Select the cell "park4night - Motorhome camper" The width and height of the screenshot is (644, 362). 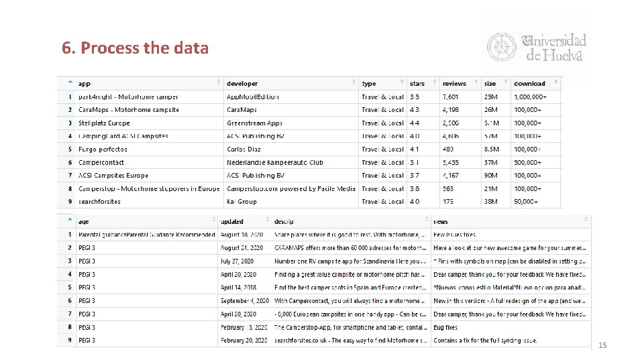pyautogui.click(x=128, y=97)
